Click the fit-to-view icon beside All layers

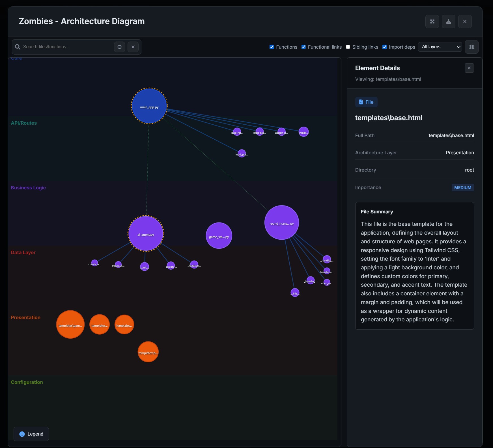click(x=472, y=47)
